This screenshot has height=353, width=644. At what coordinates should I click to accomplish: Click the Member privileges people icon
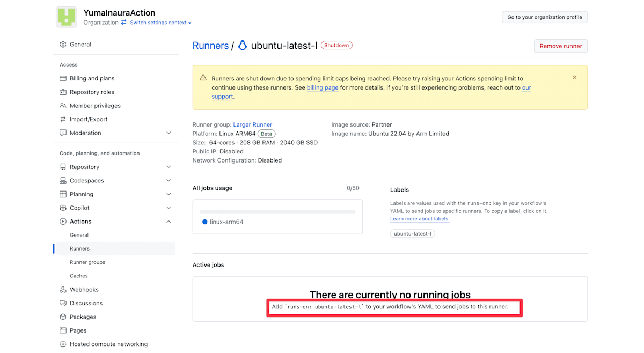click(x=63, y=106)
